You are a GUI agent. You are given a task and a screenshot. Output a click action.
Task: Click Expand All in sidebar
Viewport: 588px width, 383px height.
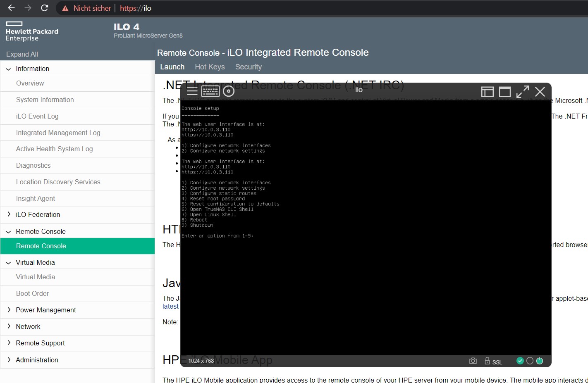tap(22, 54)
